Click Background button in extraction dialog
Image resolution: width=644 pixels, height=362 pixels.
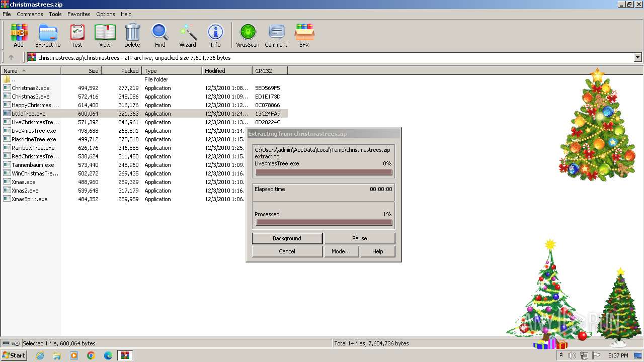point(287,238)
